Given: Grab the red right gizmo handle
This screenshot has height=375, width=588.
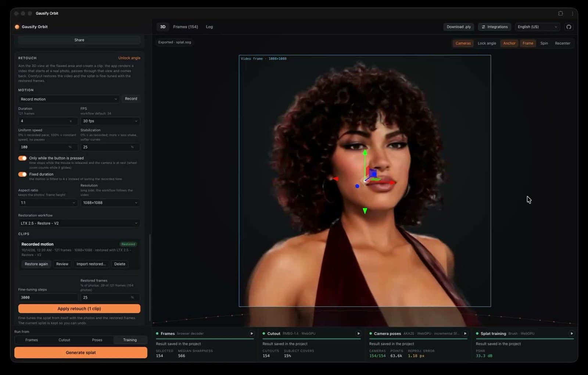Looking at the screenshot, I should pos(392,182).
